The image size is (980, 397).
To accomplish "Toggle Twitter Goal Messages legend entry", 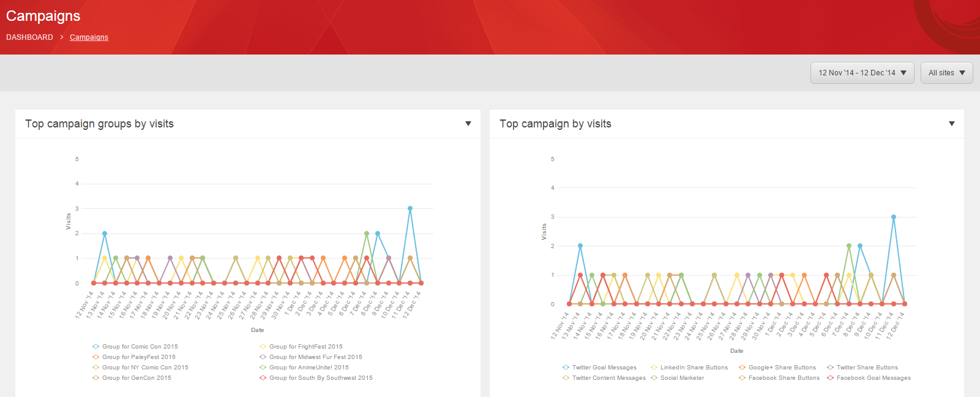I will click(x=599, y=368).
